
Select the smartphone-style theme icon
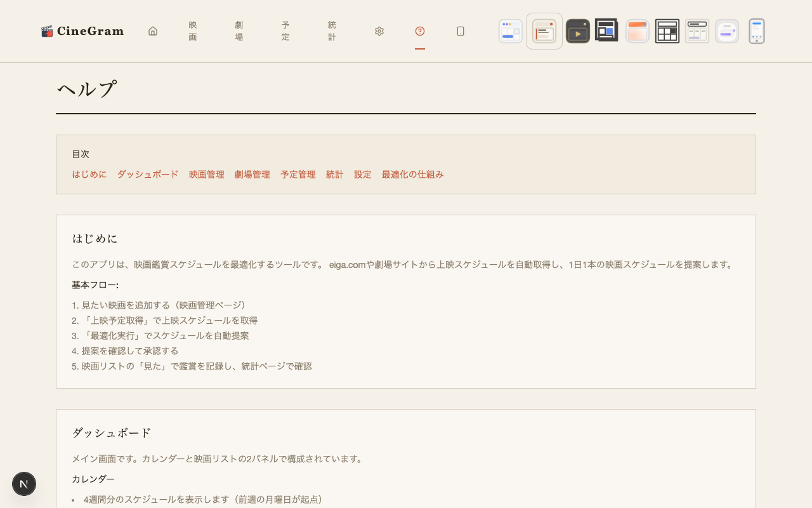click(756, 31)
